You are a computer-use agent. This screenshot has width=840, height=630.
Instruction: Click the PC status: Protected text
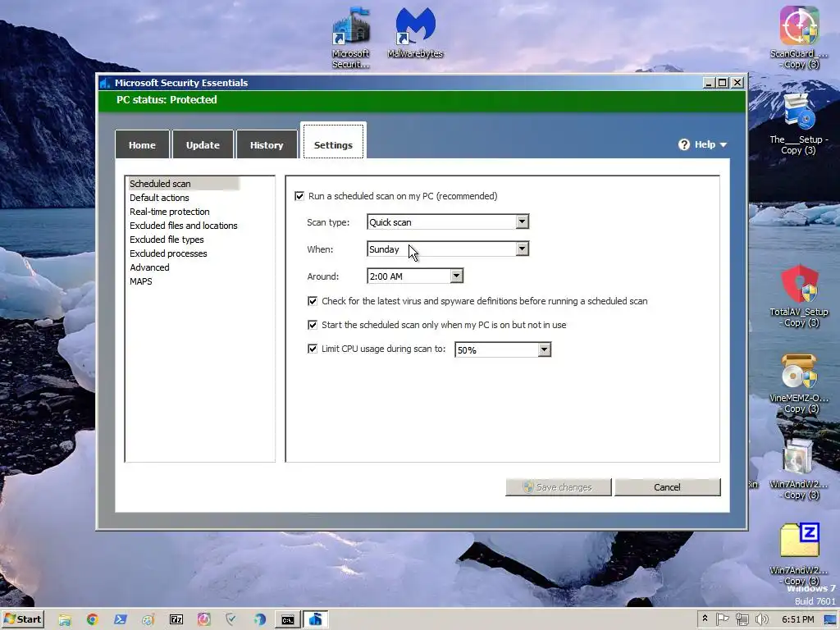[167, 99]
